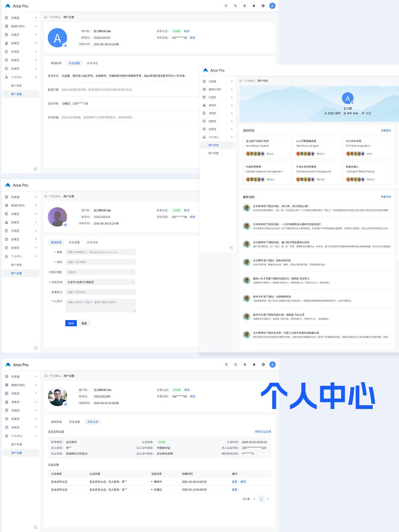
Task: Open the 国家/地区 dropdown
Action: (100, 272)
